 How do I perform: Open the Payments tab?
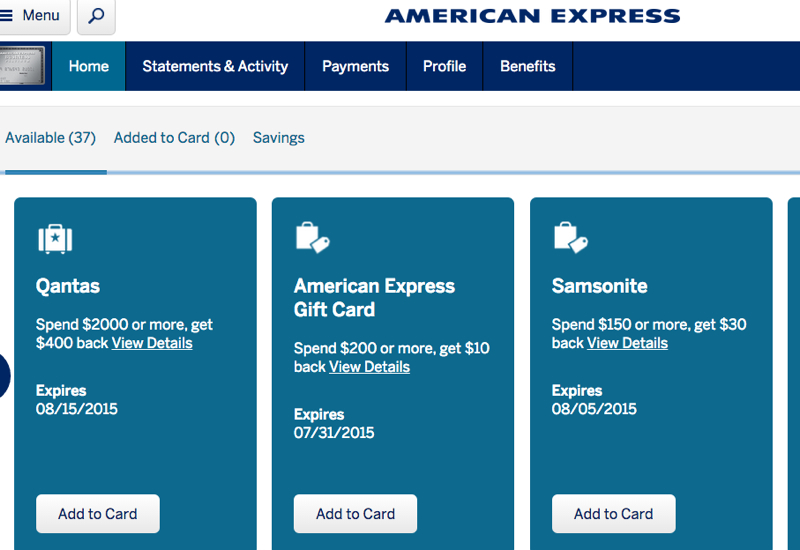pyautogui.click(x=355, y=66)
